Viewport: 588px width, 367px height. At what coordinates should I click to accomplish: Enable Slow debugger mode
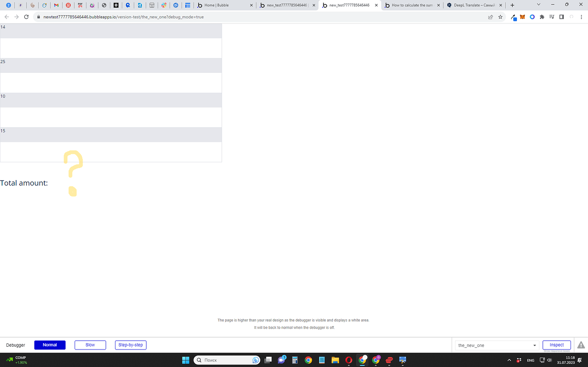click(x=90, y=345)
